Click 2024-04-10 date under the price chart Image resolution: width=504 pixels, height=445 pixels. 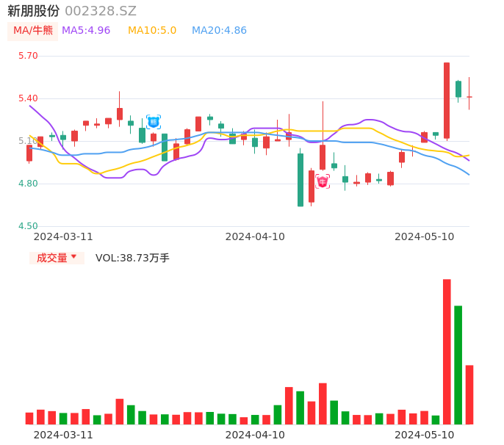click(x=255, y=236)
